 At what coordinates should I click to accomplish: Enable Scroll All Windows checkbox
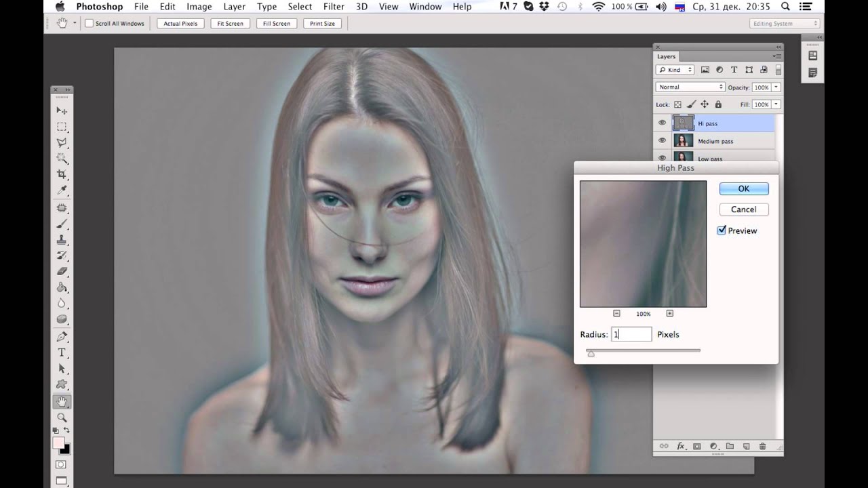pyautogui.click(x=89, y=24)
